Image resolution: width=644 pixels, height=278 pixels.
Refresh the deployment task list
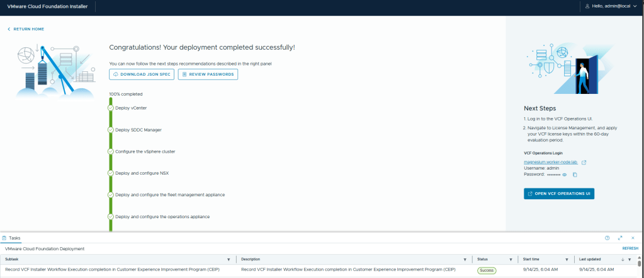click(x=630, y=249)
